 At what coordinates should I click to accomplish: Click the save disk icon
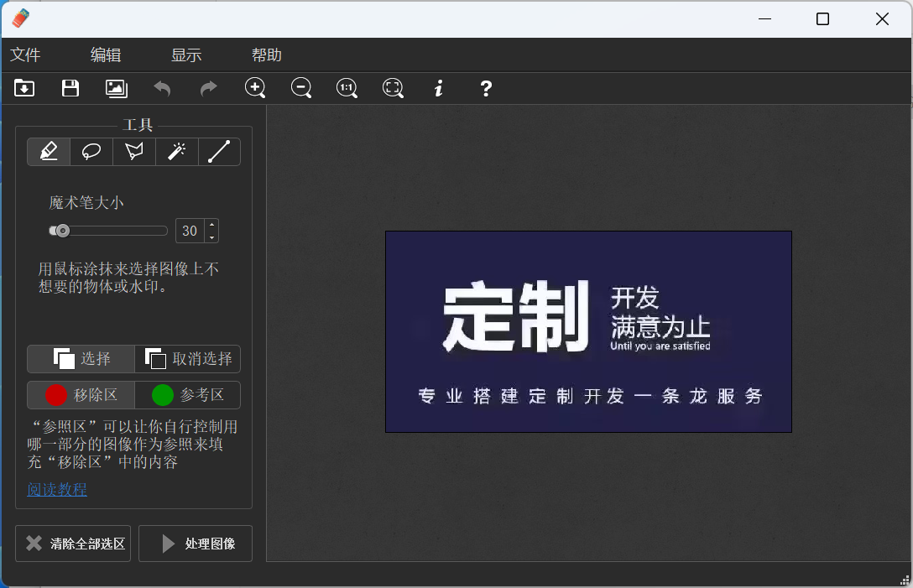click(x=70, y=88)
